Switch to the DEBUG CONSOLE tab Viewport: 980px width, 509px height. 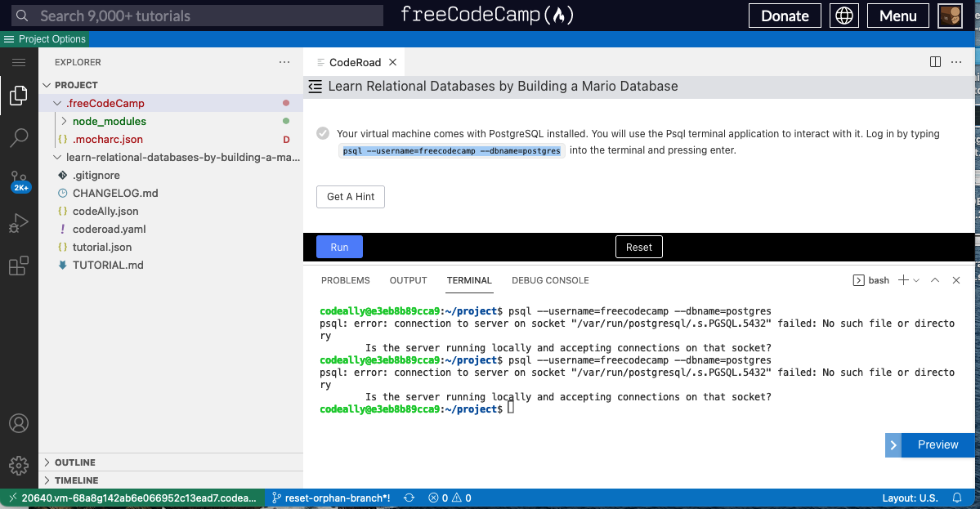pos(550,280)
